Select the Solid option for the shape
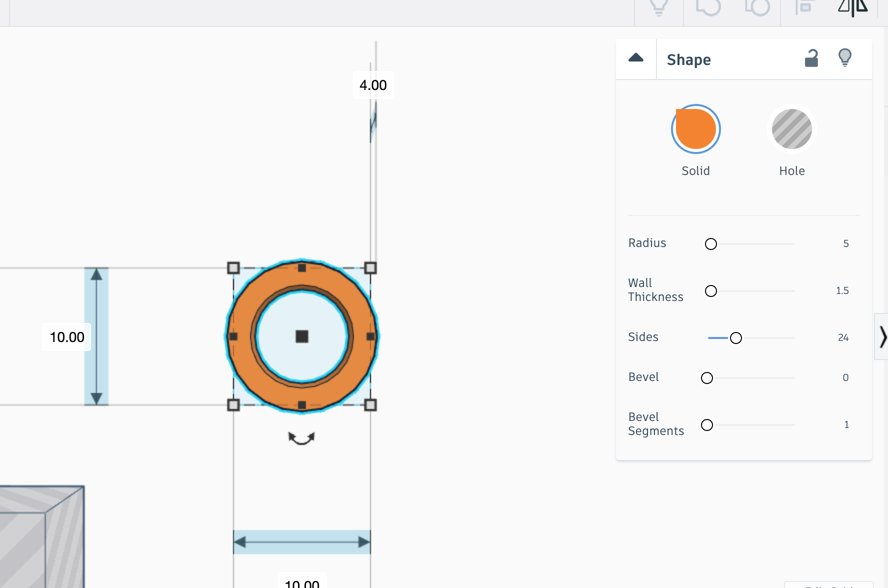888x588 pixels. 695,129
